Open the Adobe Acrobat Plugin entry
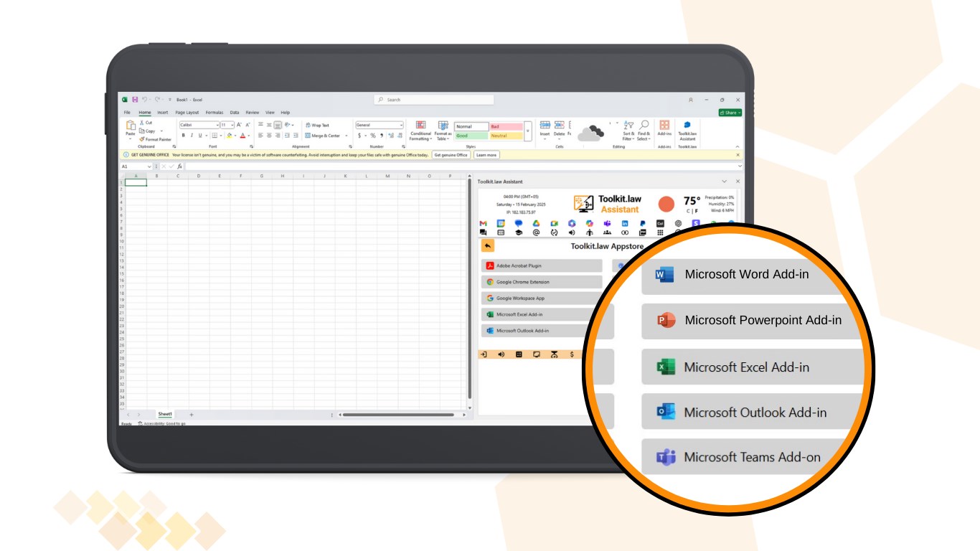 pyautogui.click(x=542, y=265)
